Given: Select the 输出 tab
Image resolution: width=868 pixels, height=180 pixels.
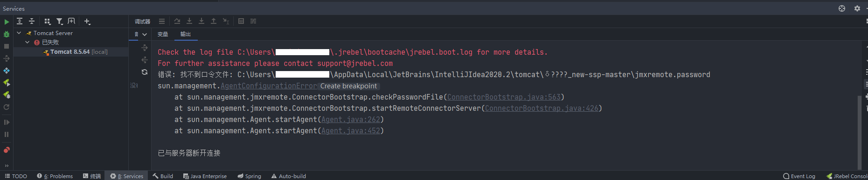Looking at the screenshot, I should click(x=186, y=34).
